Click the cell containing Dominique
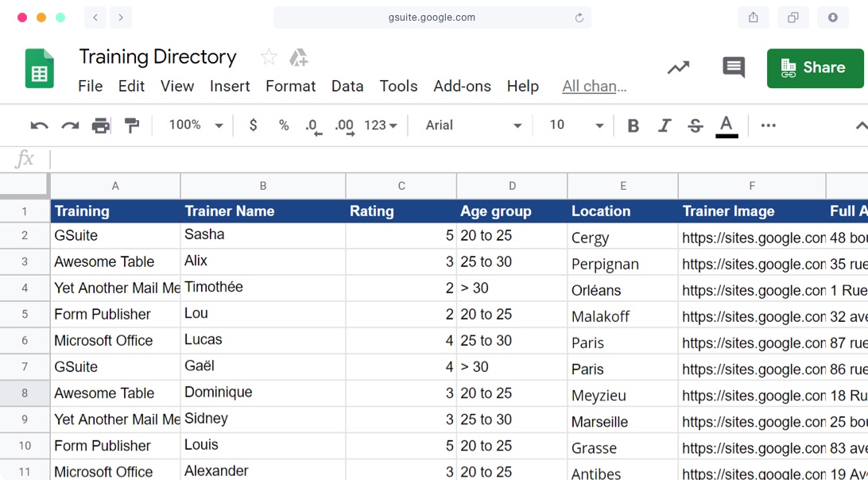Viewport: 868px width, 480px height. coord(263,393)
